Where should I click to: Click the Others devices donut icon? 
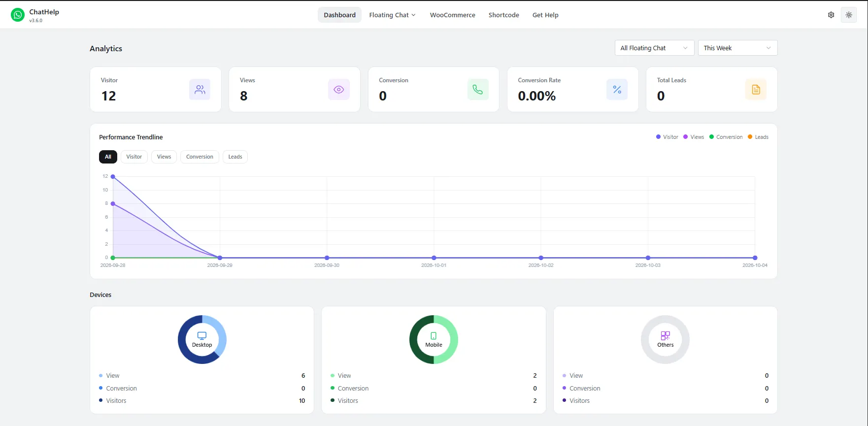[x=666, y=336]
